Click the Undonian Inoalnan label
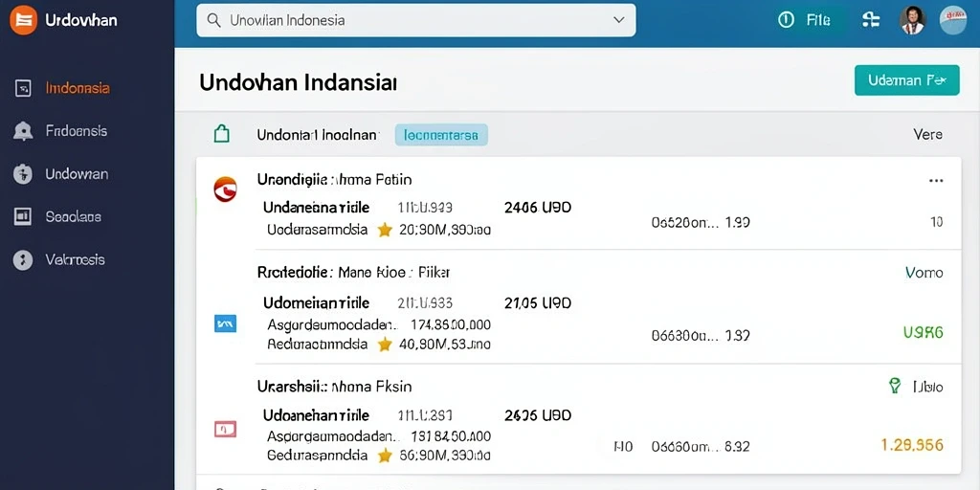This screenshot has width=980, height=490. (x=317, y=134)
